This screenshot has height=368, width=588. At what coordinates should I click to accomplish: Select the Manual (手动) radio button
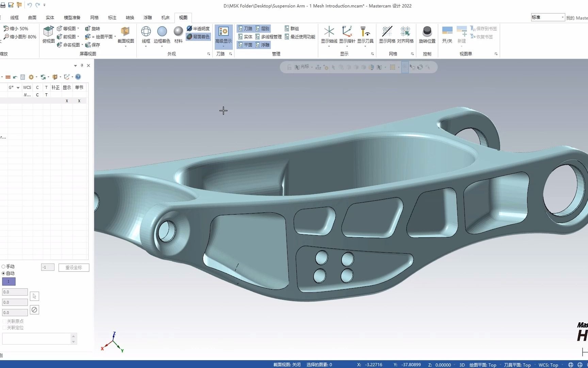(3, 266)
